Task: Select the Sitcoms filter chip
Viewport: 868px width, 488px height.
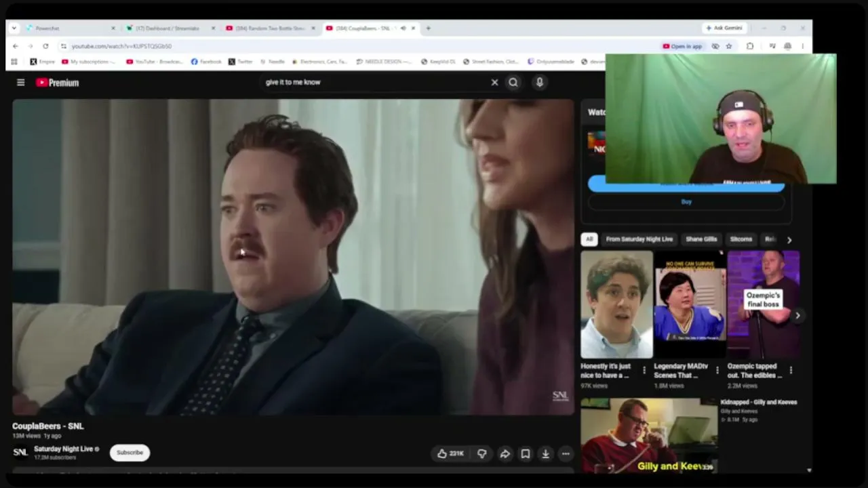Action: point(741,239)
